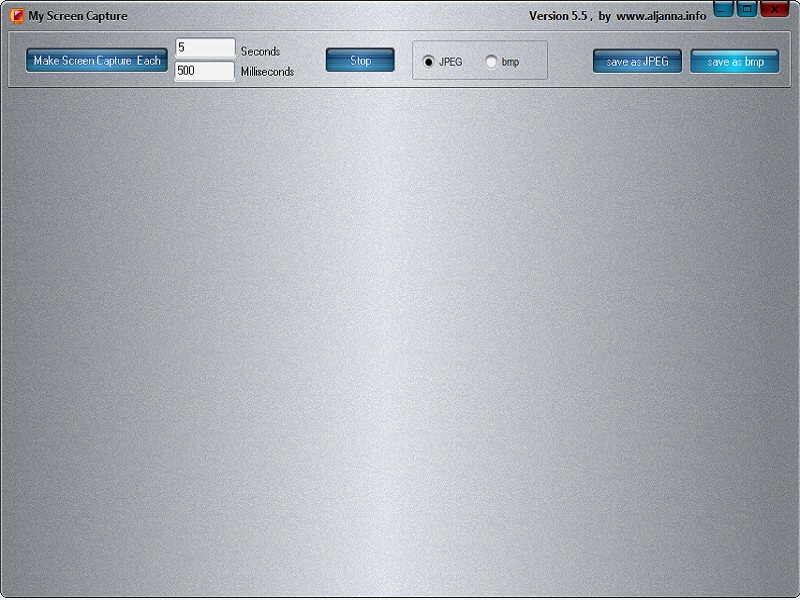Click the My Screen Capture app icon
Viewport: 800px width, 600px height.
pyautogui.click(x=17, y=16)
